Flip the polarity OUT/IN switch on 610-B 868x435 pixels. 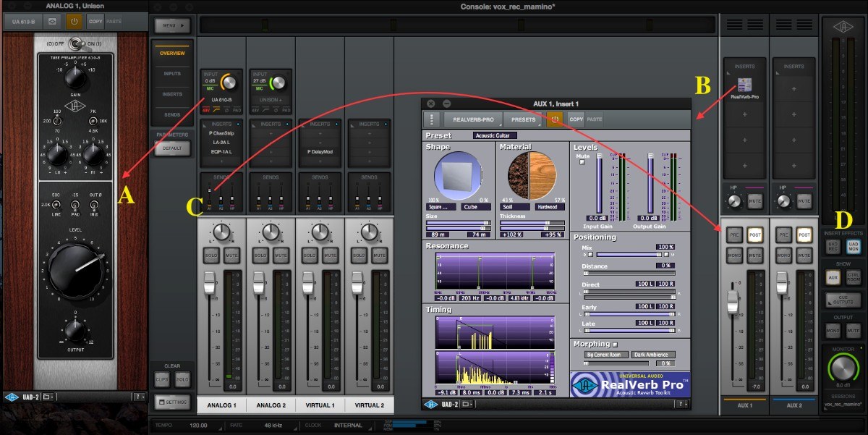coord(95,205)
